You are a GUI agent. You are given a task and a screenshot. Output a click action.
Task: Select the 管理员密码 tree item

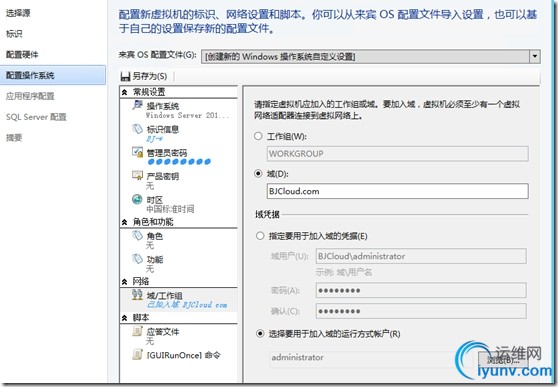tap(179, 157)
